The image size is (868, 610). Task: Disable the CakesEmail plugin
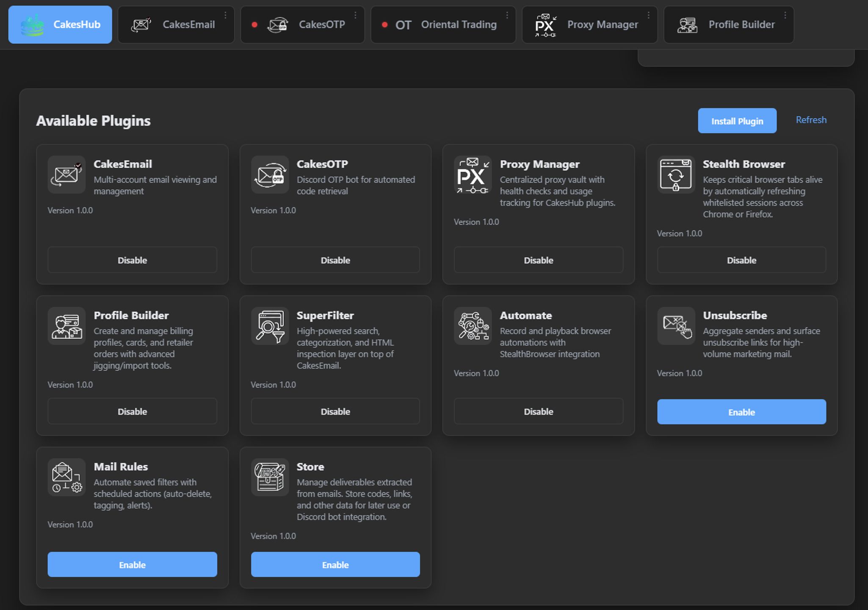tap(132, 260)
